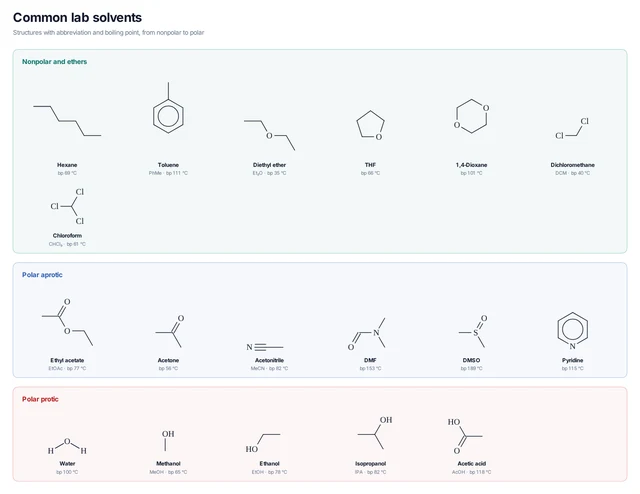Select the 'IPA · bp 82 °C' caption
Image resolution: width=640 pixels, height=494 pixels.
[371, 472]
